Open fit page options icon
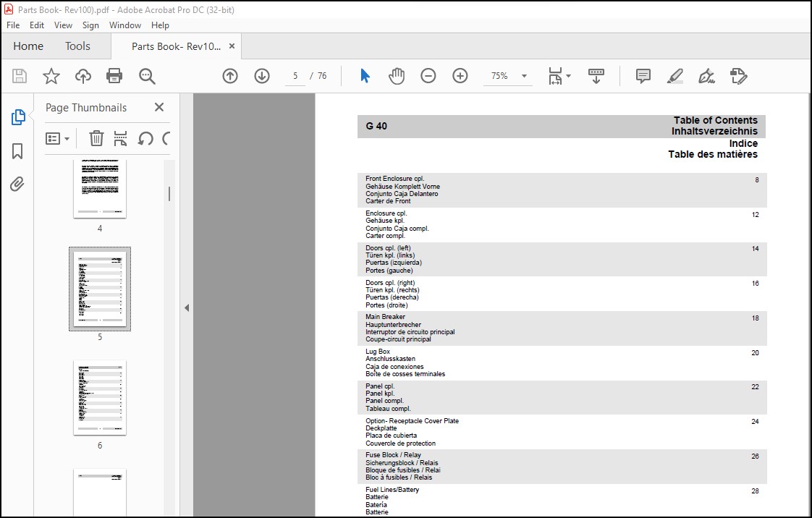The height and width of the screenshot is (518, 812). (x=559, y=76)
